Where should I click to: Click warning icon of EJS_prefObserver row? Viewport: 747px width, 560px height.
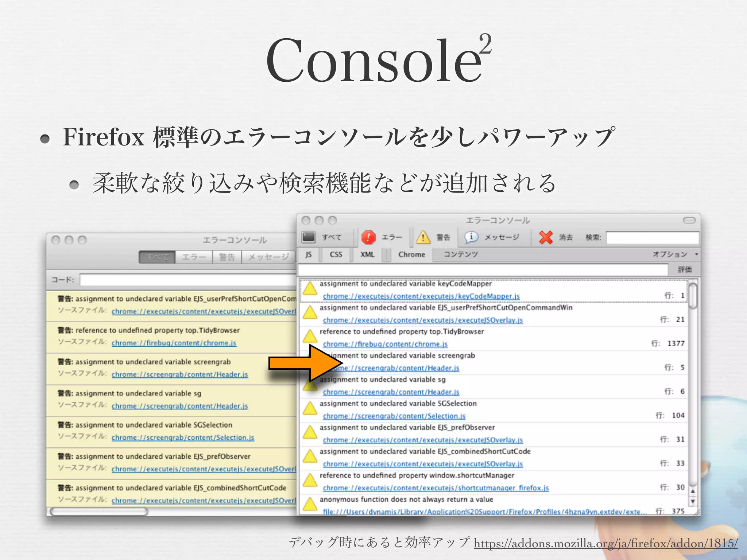[x=310, y=432]
